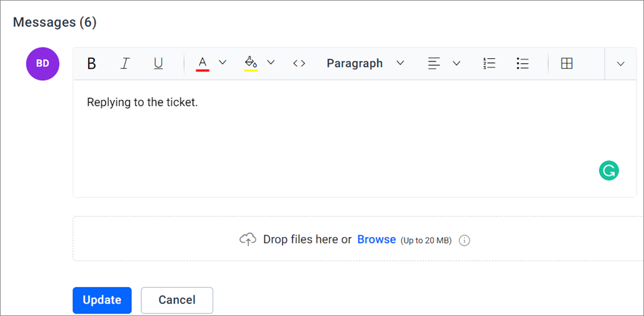Underline the selected text
The height and width of the screenshot is (316, 644).
[159, 63]
